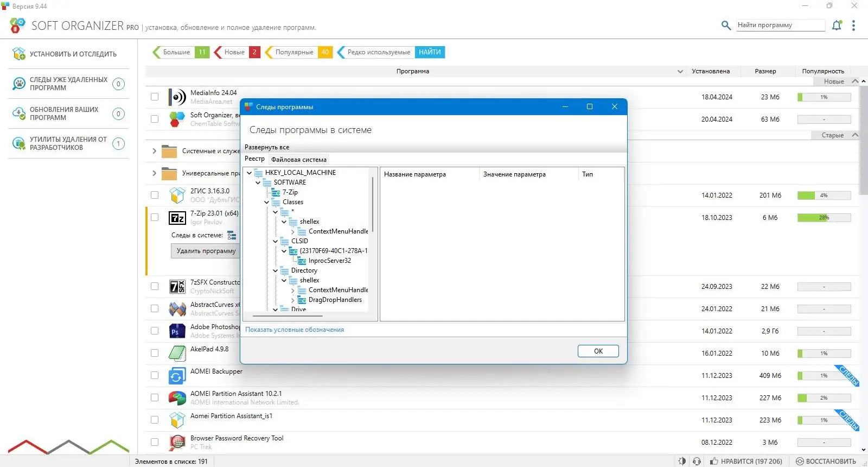Apply the Новые filter tag
The image size is (868, 467).
(238, 52)
